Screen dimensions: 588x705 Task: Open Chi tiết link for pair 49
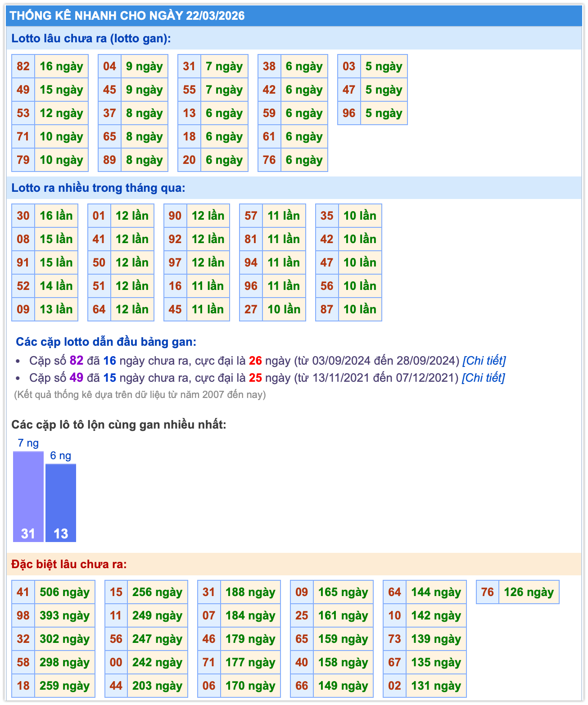[483, 378]
